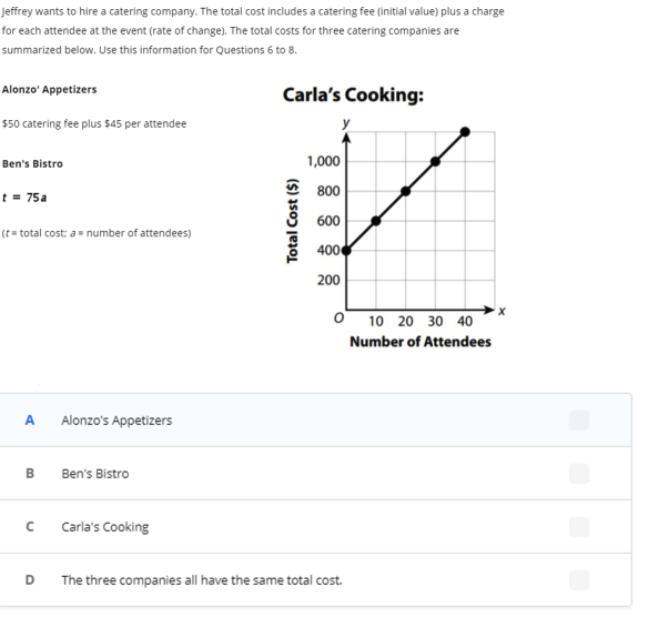Image resolution: width=668 pixels, height=640 pixels.
Task: Click the "Carla's Cooking:" graph title
Action: point(352,95)
